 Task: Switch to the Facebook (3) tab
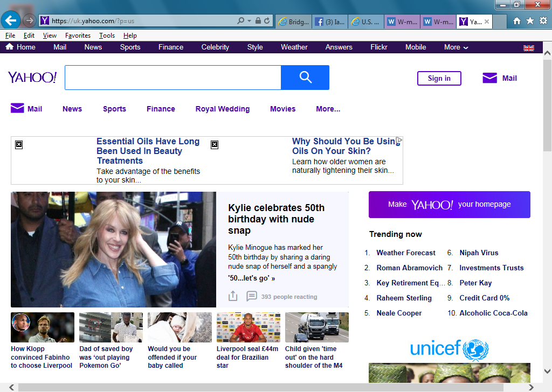(x=330, y=22)
